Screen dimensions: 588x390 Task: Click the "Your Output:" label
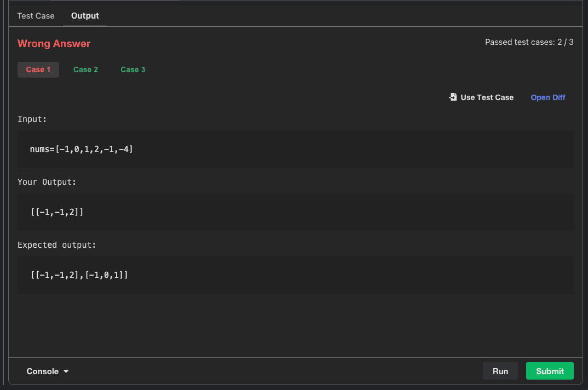click(x=47, y=182)
